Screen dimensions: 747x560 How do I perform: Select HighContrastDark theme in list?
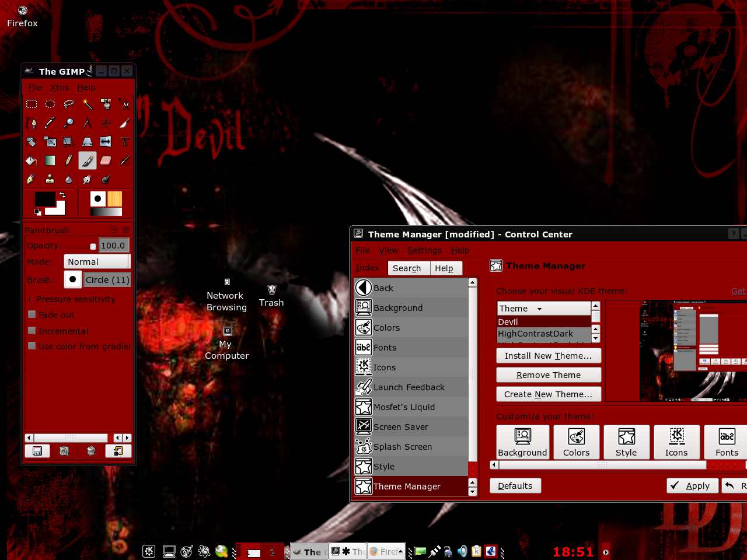[543, 334]
